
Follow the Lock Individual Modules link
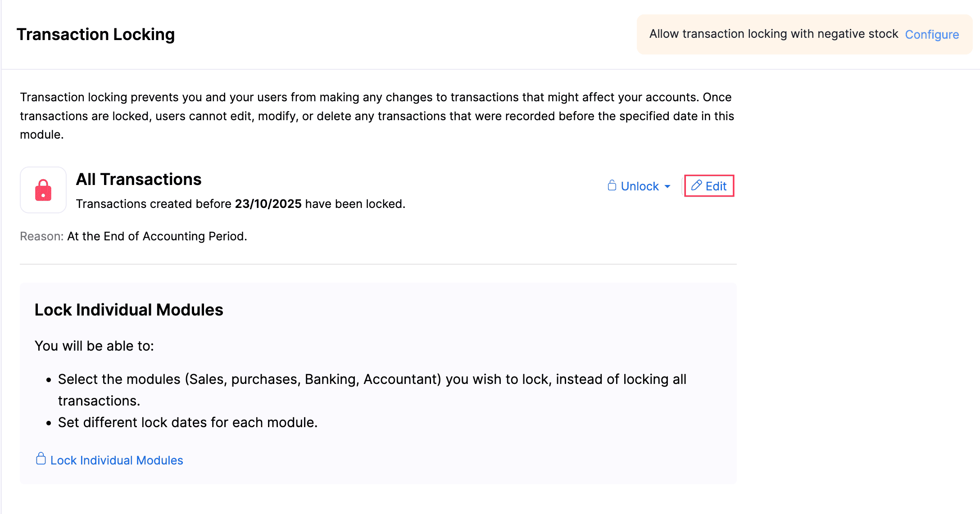pos(116,460)
